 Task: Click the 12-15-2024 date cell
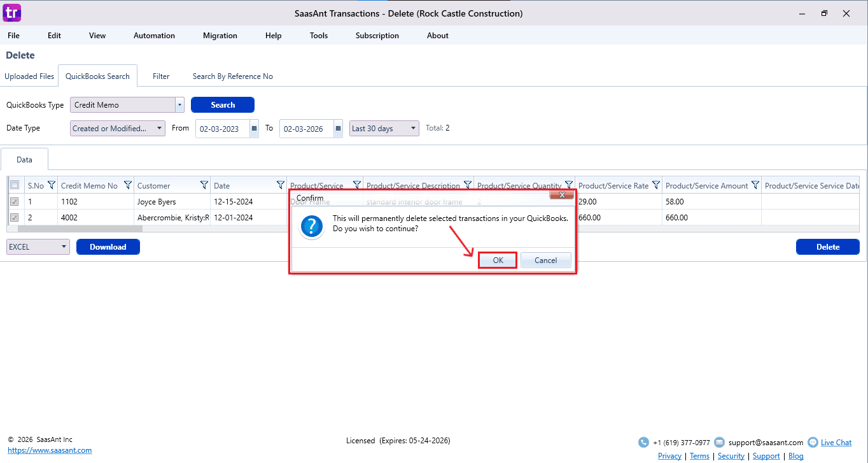coord(249,202)
